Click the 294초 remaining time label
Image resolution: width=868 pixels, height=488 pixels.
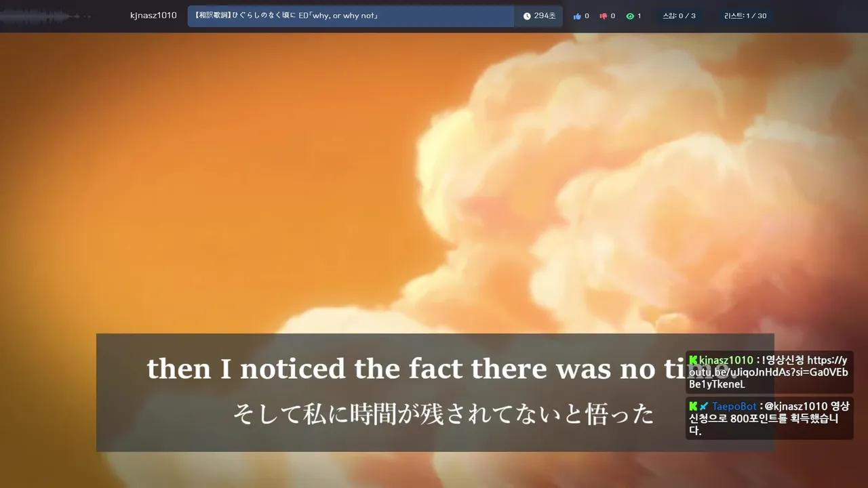[545, 16]
